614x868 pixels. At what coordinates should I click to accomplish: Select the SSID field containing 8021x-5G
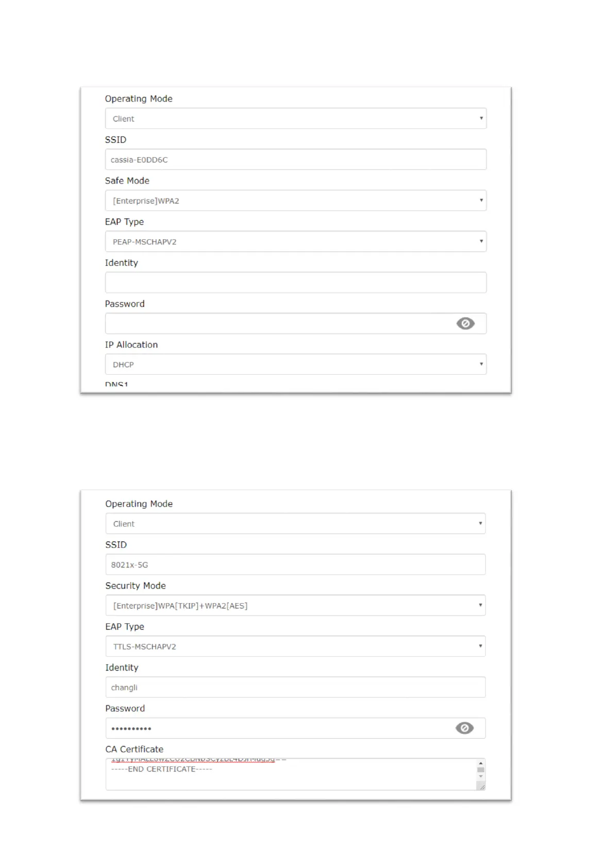[295, 564]
